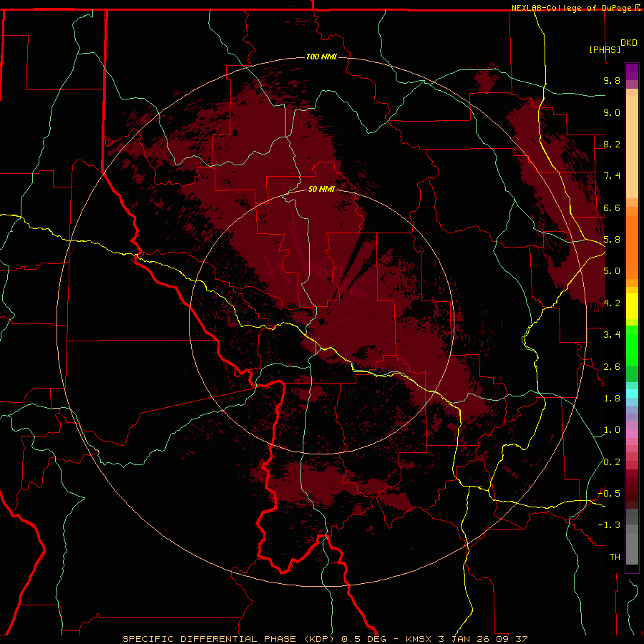644x644 pixels.
Task: Click the -0.5 value on the color scale
Action: (x=610, y=494)
